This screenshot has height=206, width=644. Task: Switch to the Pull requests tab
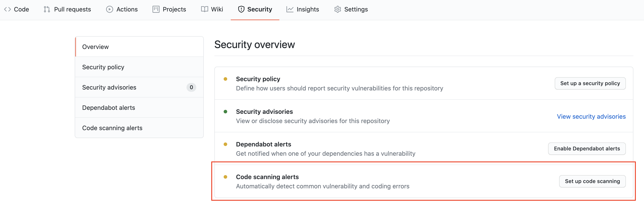72,9
